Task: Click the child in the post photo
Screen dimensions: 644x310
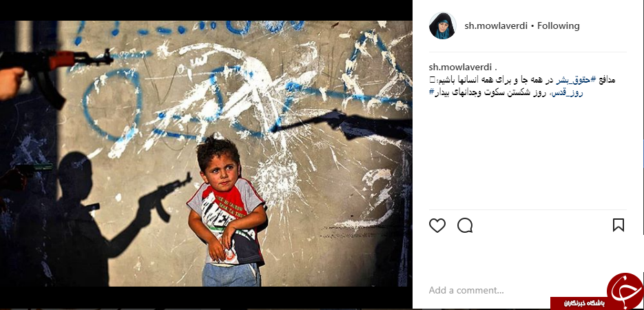Action: 226,212
